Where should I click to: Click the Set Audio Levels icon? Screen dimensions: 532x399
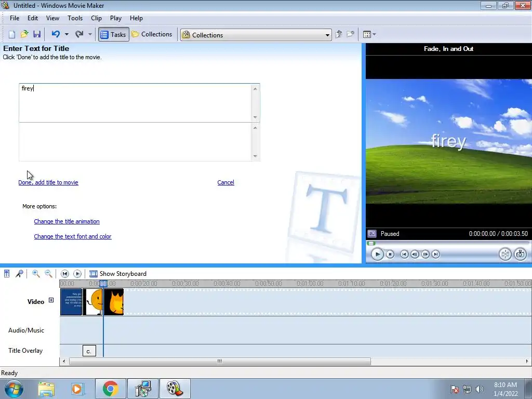click(x=7, y=273)
